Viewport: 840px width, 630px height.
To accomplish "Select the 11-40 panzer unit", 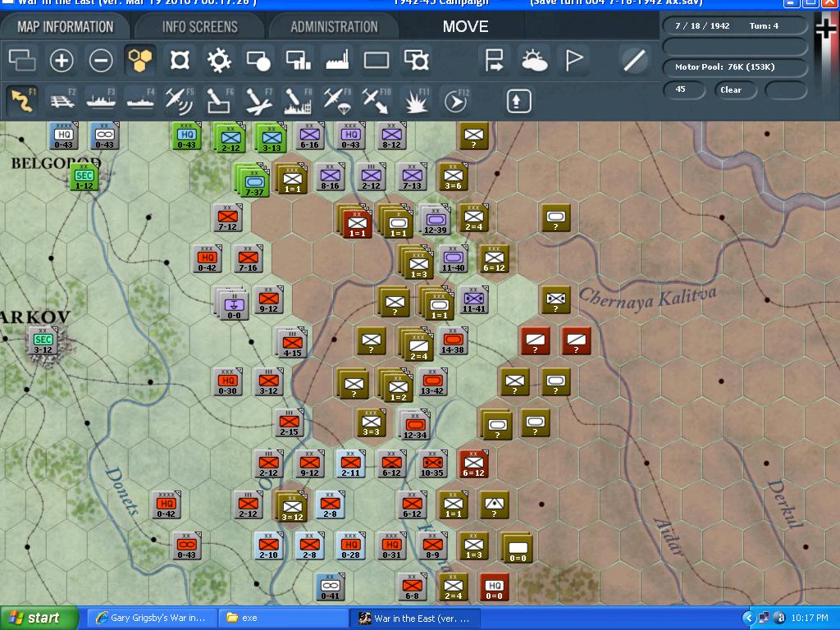I will click(453, 258).
